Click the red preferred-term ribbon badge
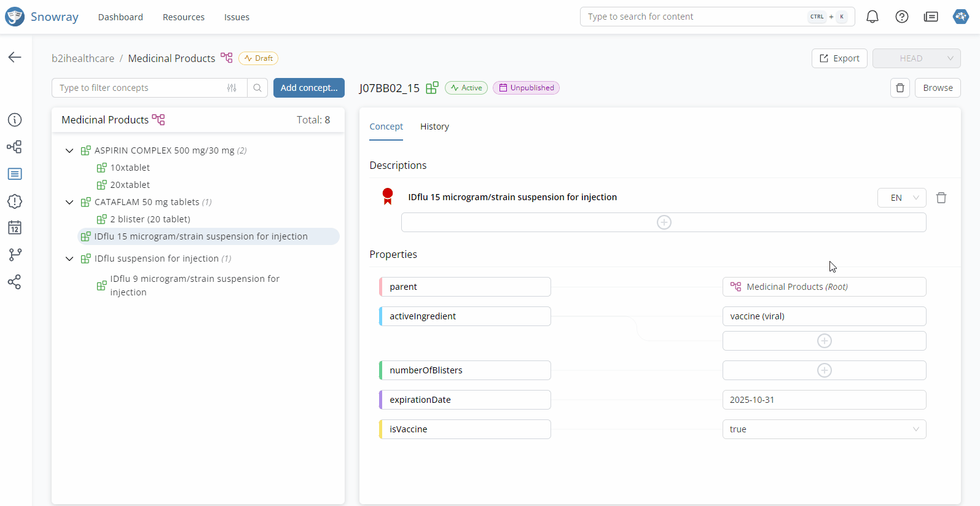Image resolution: width=980 pixels, height=506 pixels. [388, 197]
